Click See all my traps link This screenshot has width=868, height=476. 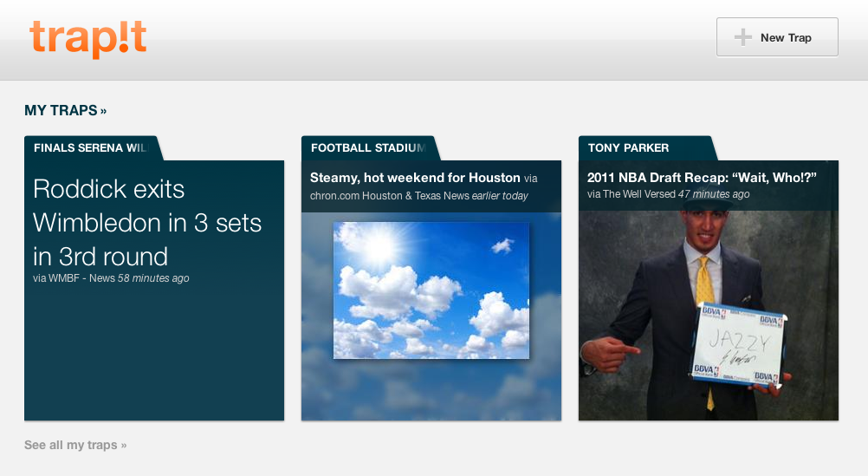tap(75, 445)
